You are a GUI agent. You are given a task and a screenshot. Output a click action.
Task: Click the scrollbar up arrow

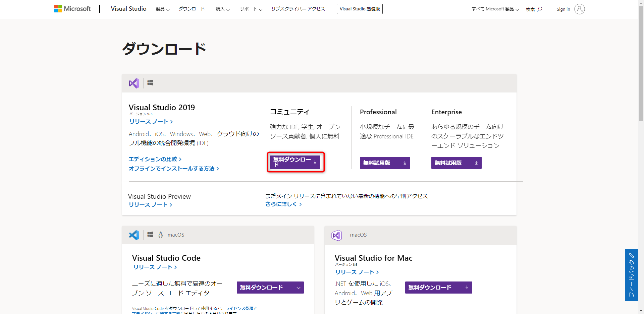pyautogui.click(x=641, y=3)
